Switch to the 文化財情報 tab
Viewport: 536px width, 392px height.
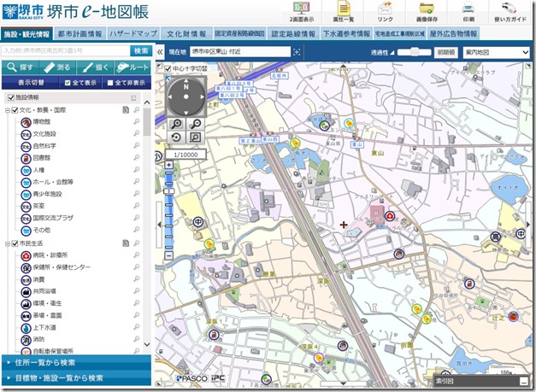pos(186,34)
